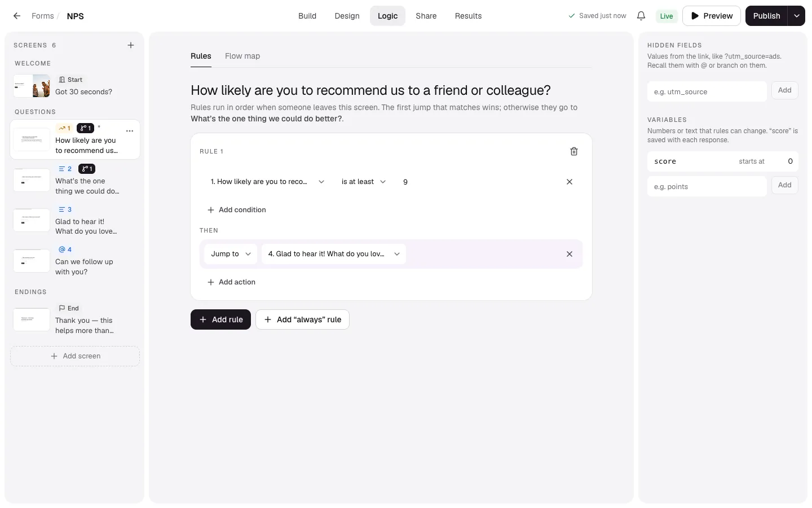Click the Live status badge

(667, 16)
